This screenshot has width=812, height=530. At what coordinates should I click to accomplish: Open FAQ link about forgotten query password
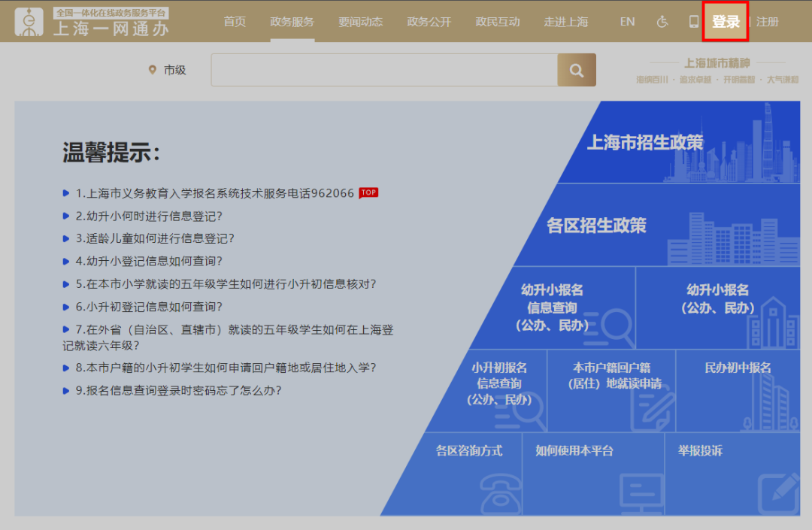[177, 391]
